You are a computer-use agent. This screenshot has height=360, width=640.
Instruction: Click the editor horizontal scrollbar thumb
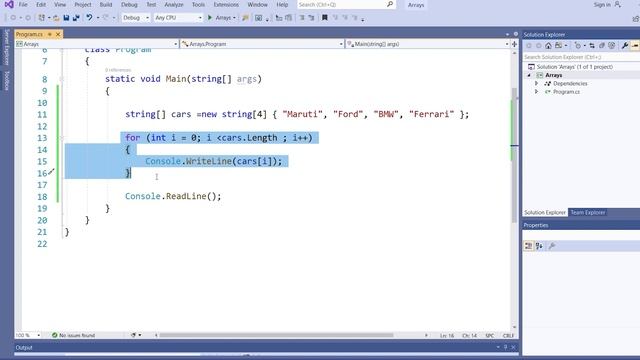pyautogui.click(x=276, y=335)
